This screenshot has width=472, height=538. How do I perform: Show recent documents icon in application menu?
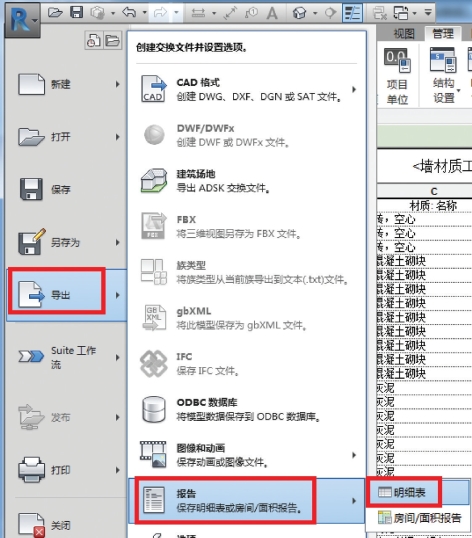point(93,41)
